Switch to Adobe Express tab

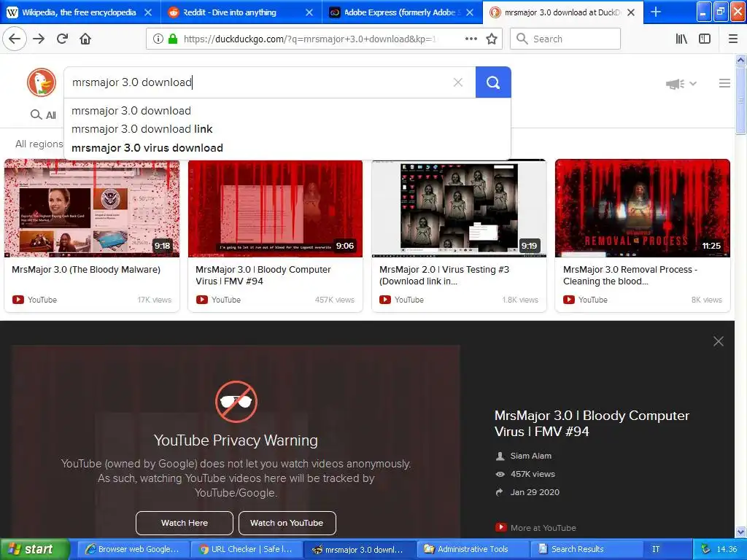[x=402, y=12]
